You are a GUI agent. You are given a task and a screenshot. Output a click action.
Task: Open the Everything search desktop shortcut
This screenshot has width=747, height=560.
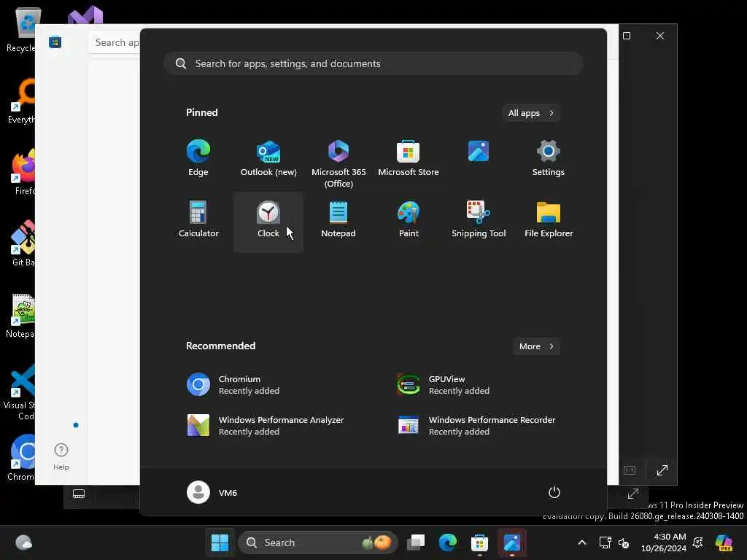click(21, 101)
